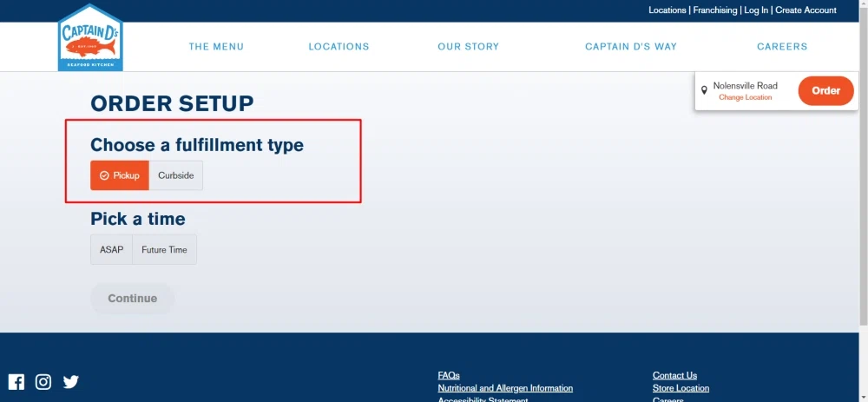The height and width of the screenshot is (402, 868).
Task: Select the Pickup fulfillment option
Action: pyautogui.click(x=120, y=175)
